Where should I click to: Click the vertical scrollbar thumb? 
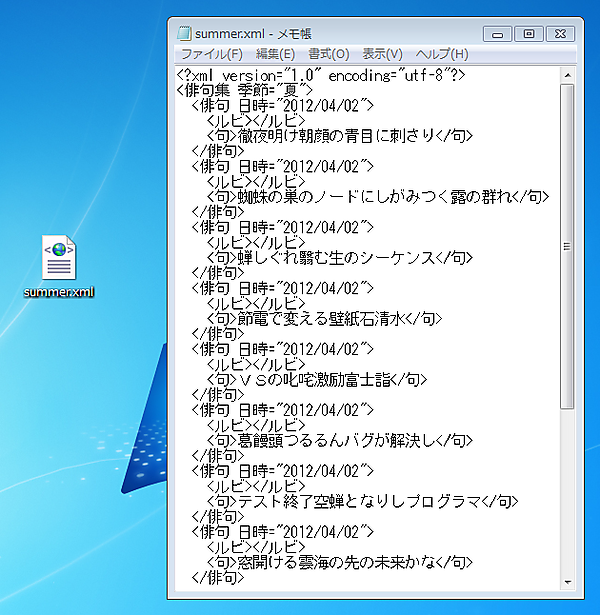[x=567, y=245]
